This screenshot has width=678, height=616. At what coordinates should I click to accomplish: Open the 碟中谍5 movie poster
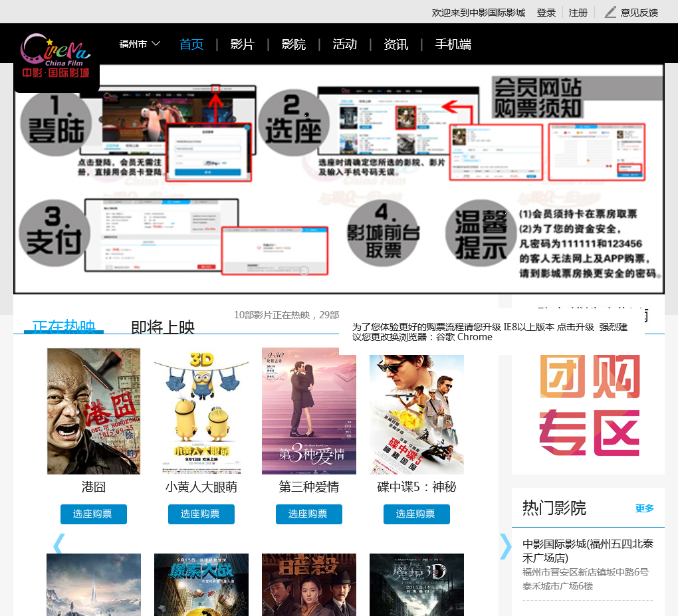416,414
